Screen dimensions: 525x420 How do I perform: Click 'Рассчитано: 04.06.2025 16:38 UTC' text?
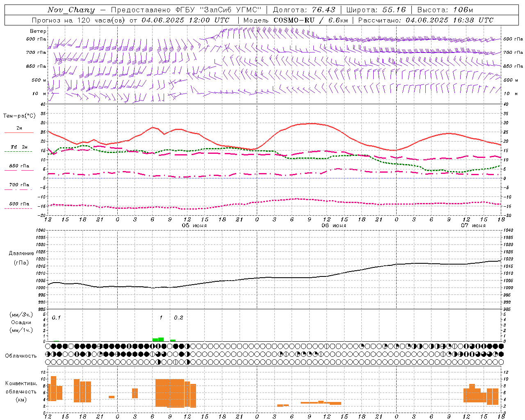tap(426, 20)
